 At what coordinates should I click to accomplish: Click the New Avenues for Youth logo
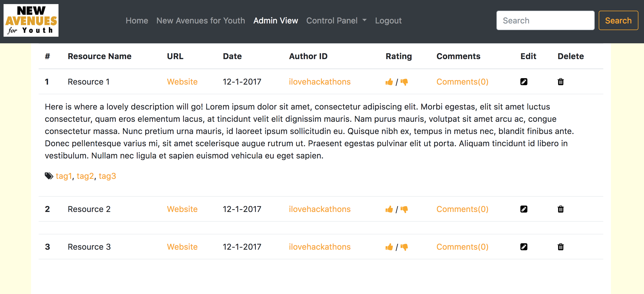tap(31, 20)
